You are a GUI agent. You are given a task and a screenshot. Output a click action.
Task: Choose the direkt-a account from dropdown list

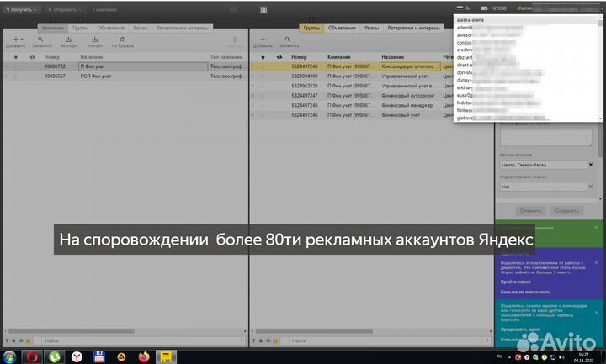tap(526, 65)
